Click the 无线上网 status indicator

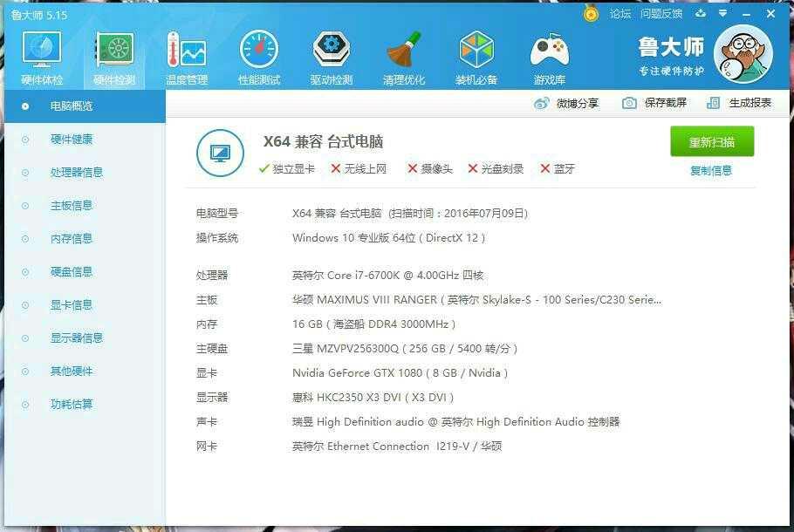pyautogui.click(x=359, y=168)
